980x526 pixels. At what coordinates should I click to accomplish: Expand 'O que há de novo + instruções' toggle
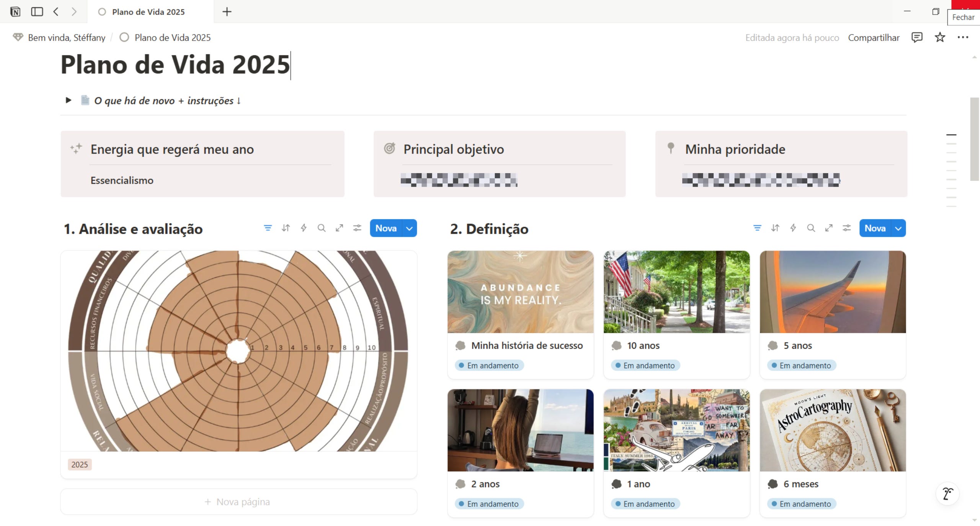(68, 100)
